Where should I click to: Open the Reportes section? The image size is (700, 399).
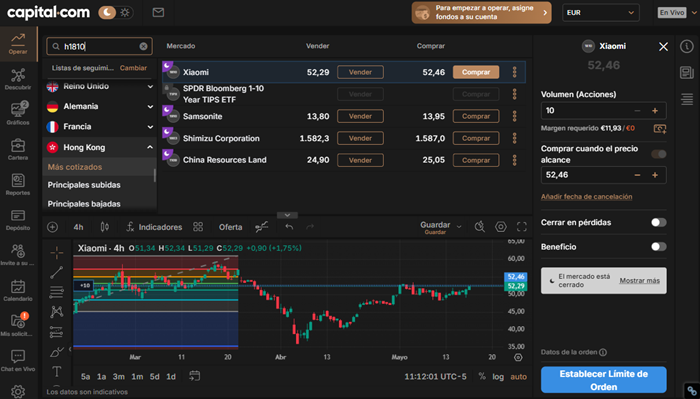click(x=18, y=184)
